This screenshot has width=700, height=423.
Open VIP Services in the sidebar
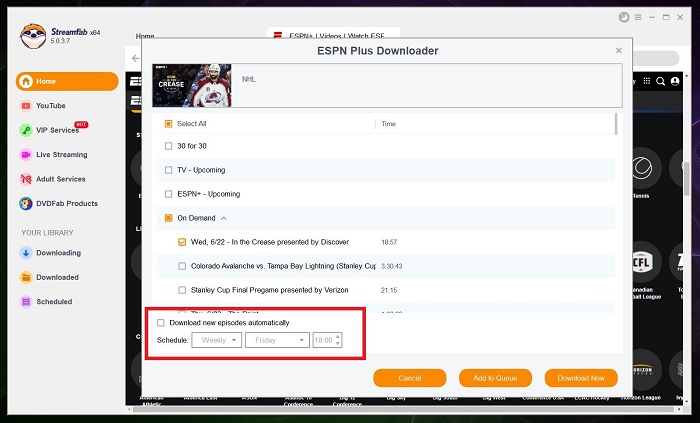click(53, 130)
